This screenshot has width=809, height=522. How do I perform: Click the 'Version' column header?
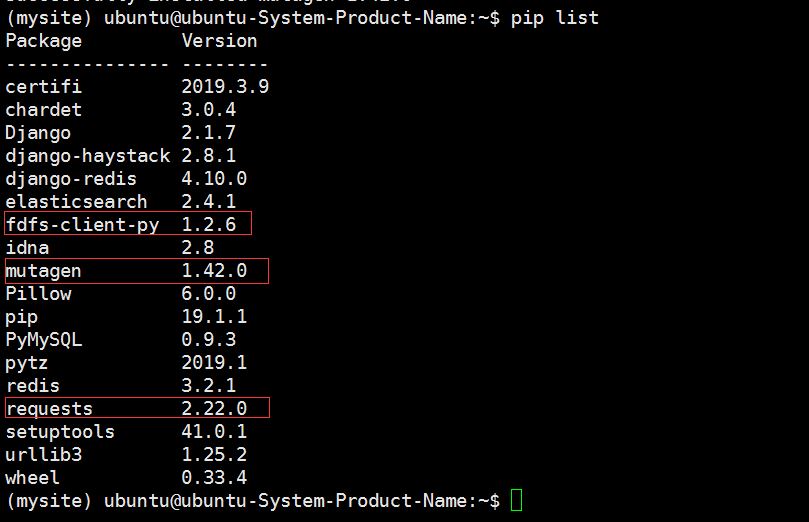click(219, 41)
